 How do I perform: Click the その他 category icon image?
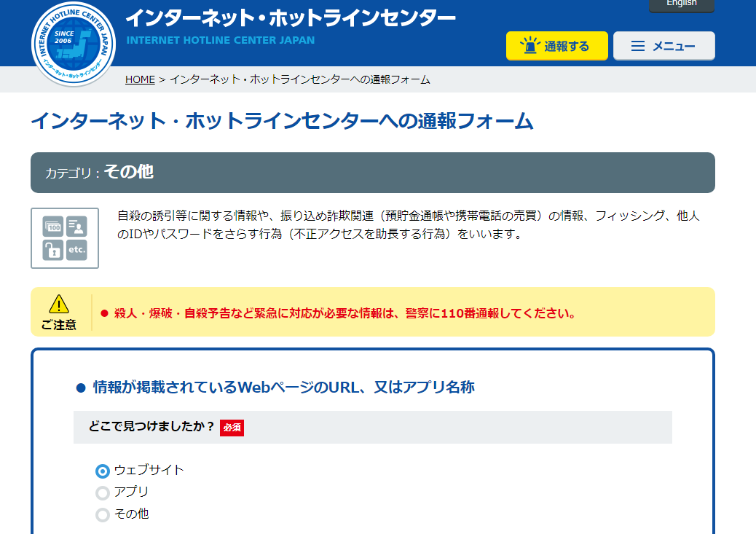pos(65,238)
